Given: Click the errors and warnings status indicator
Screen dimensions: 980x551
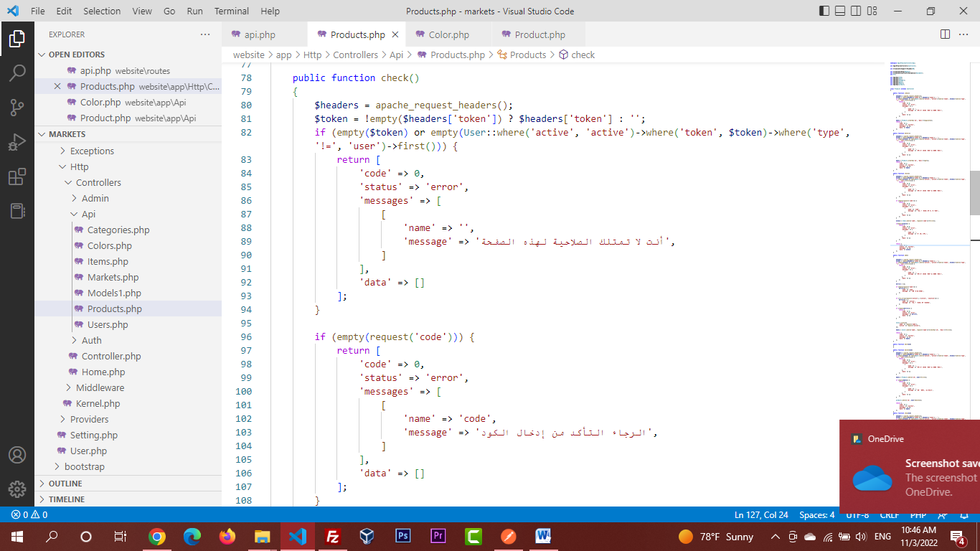Looking at the screenshot, I should point(29,514).
